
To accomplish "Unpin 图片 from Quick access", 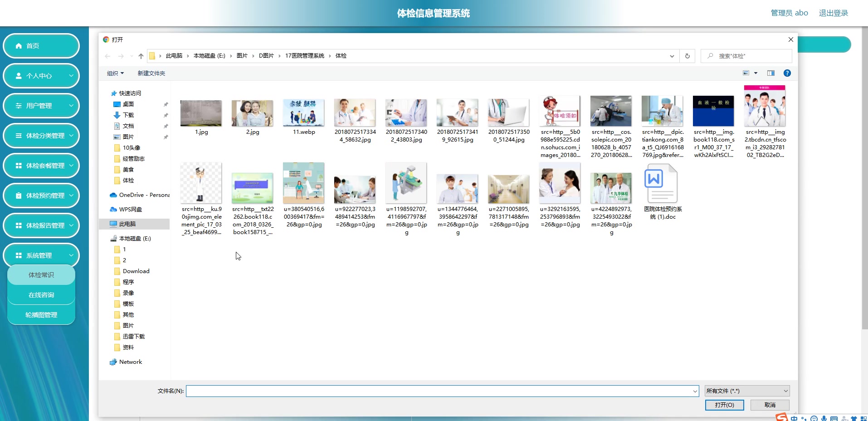I will click(x=166, y=137).
